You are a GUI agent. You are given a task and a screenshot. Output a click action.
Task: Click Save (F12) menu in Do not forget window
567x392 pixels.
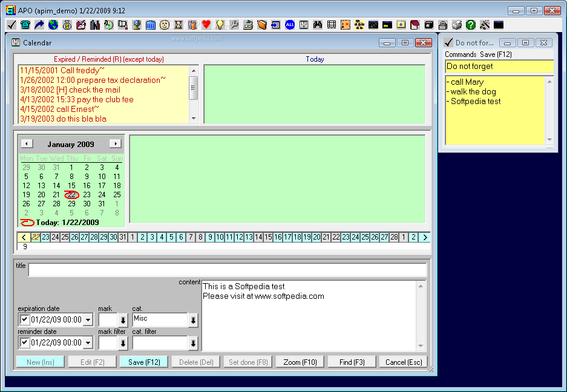pos(496,54)
